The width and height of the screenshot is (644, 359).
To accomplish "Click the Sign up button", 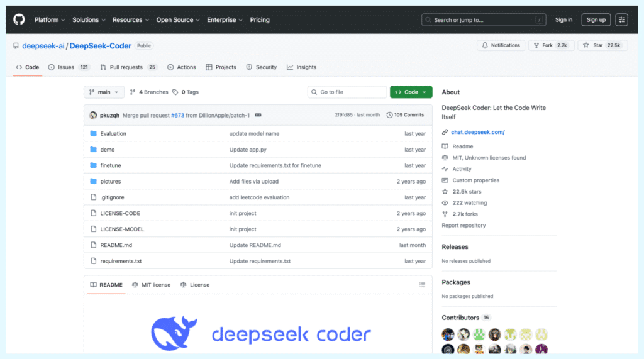I will [596, 19].
